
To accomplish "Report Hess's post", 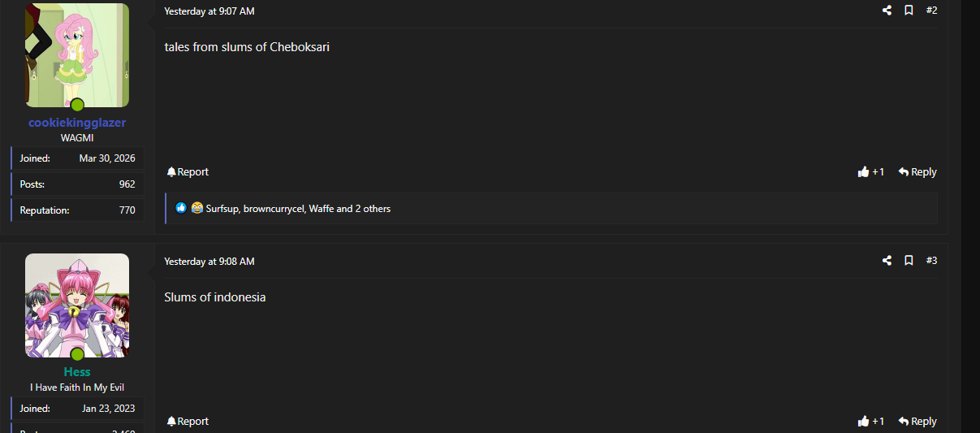I will tap(188, 422).
